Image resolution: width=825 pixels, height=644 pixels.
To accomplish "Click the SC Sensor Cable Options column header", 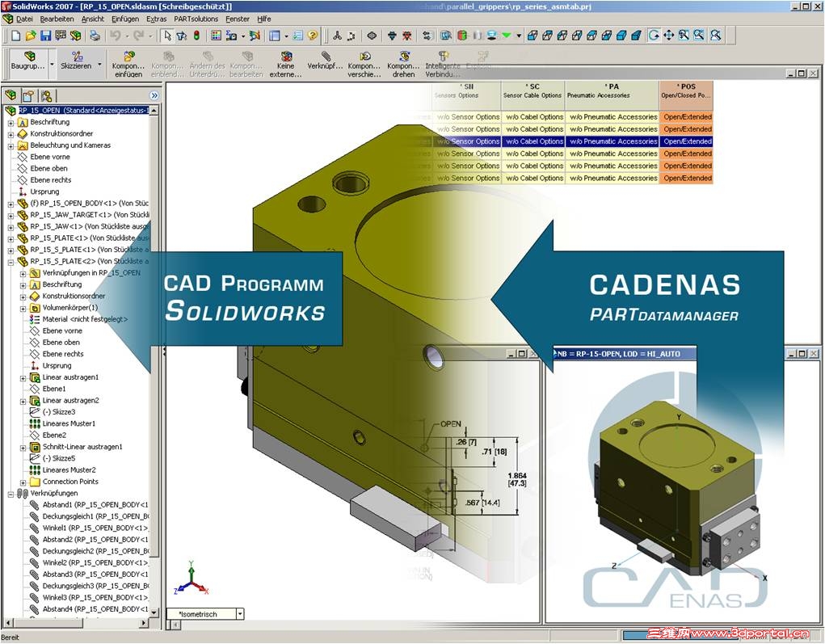I will coord(533,95).
